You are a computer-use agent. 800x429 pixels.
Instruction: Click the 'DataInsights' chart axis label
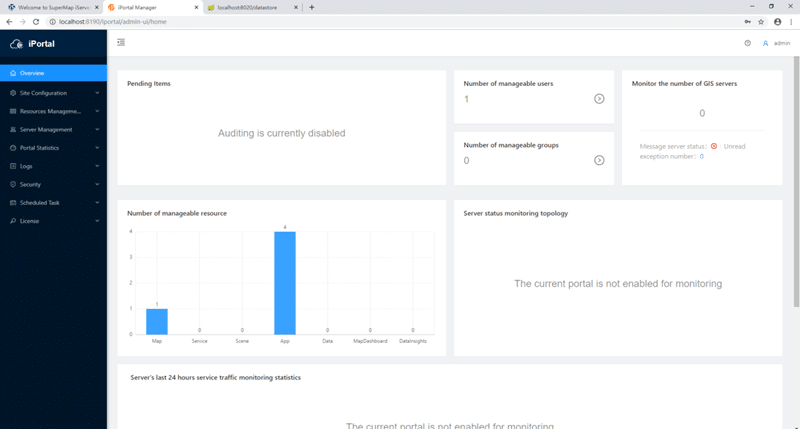tap(413, 341)
